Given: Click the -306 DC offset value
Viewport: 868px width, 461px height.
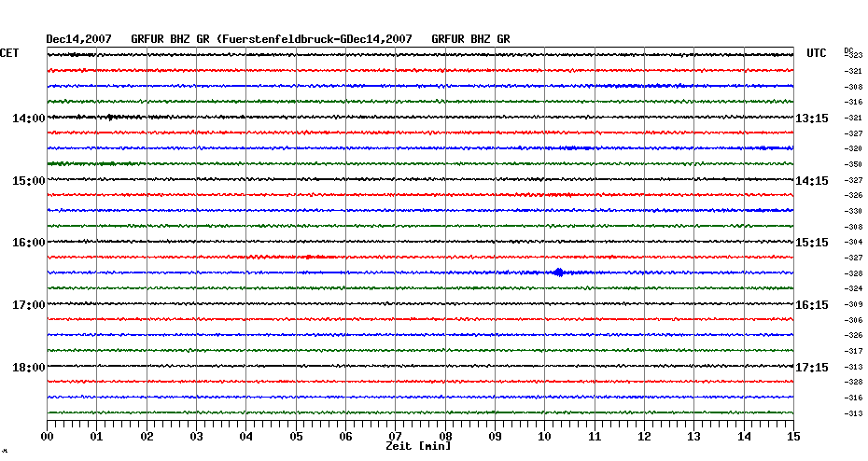Looking at the screenshot, I should pos(854,320).
